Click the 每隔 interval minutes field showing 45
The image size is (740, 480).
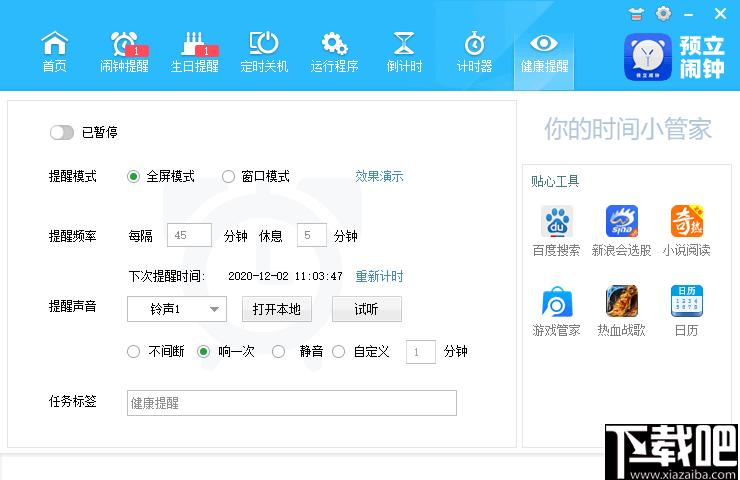(x=189, y=235)
